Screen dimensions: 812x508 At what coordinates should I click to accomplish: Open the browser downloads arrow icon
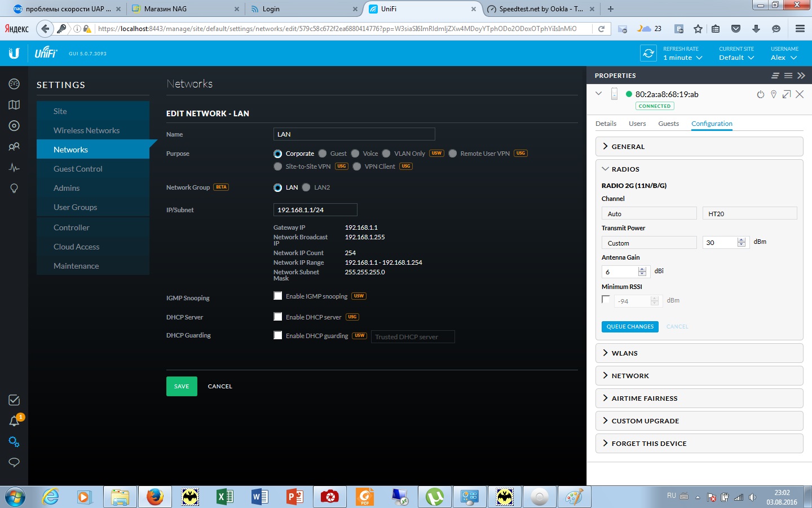click(x=756, y=29)
